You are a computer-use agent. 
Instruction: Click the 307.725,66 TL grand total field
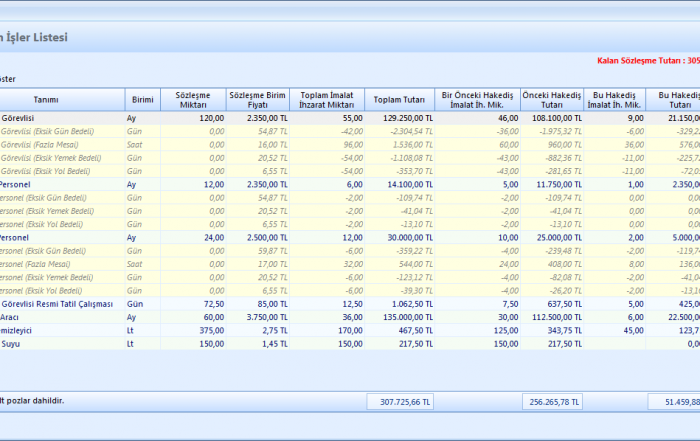400,401
